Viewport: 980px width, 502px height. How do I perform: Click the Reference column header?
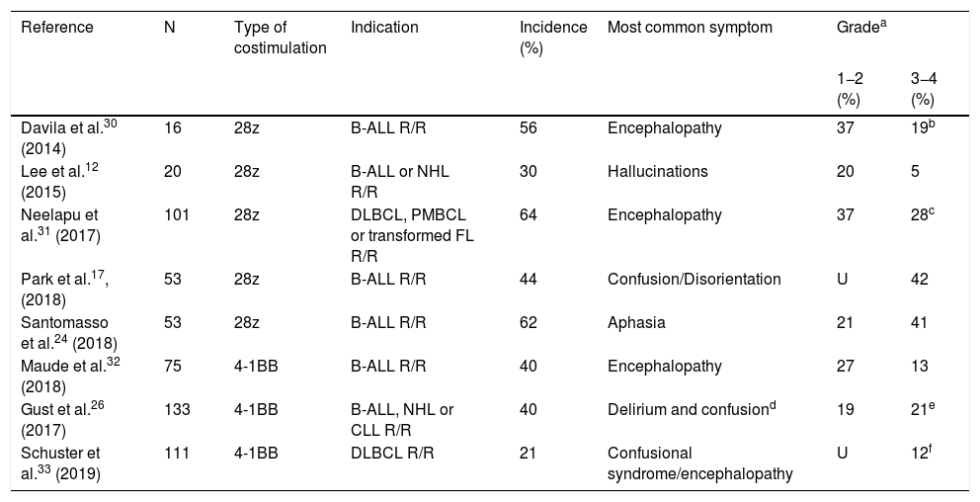57,28
